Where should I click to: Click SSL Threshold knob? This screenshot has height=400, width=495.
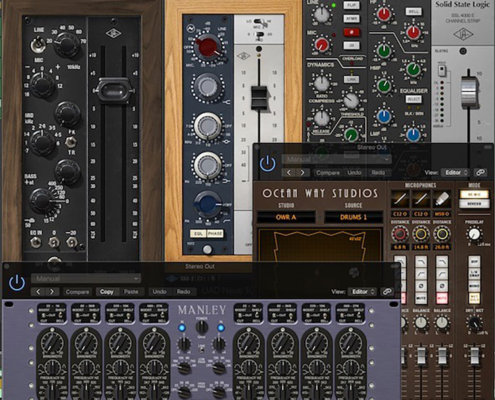351,100
